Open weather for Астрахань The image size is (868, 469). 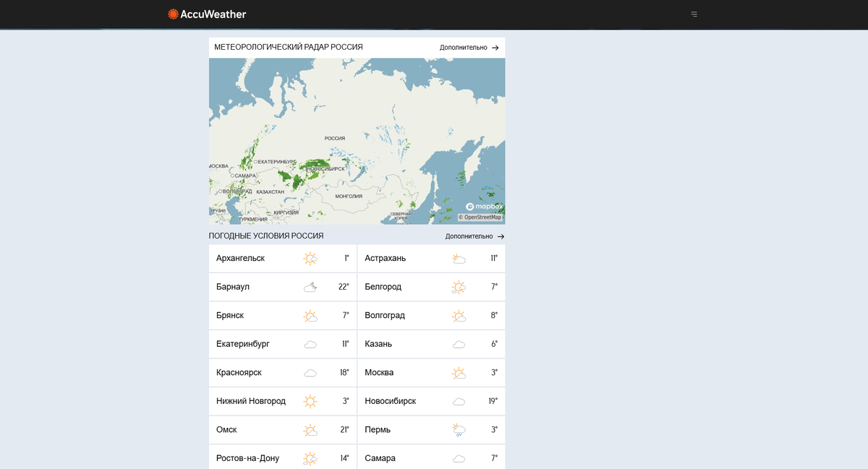tap(431, 258)
